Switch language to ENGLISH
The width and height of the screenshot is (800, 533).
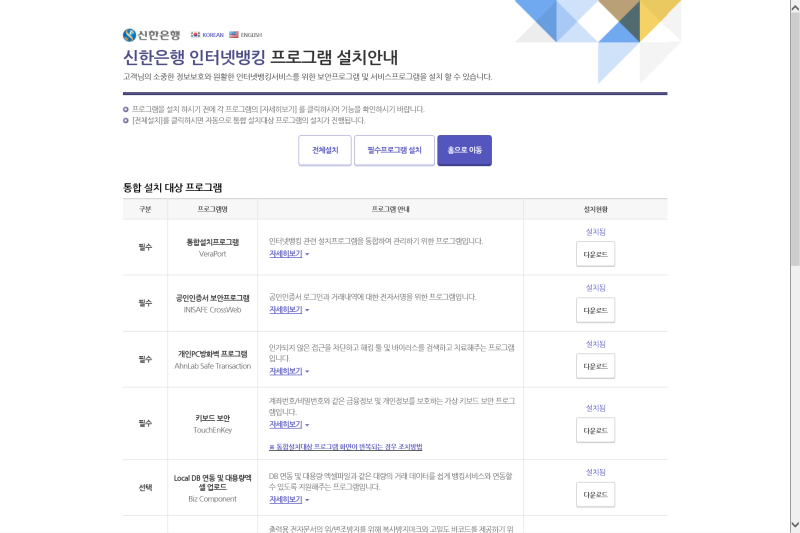[x=251, y=35]
